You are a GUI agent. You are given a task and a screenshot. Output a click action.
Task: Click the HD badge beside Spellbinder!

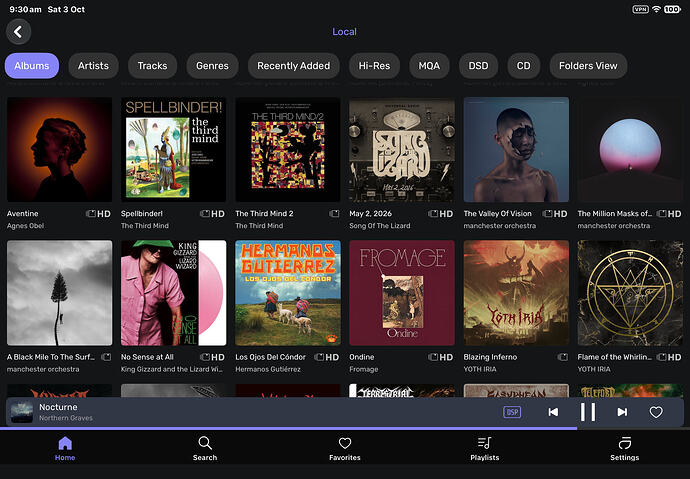(x=218, y=214)
